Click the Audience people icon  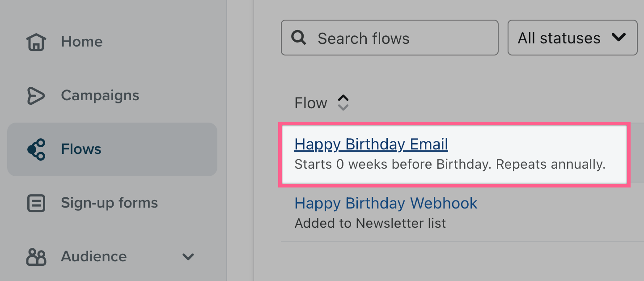click(36, 257)
